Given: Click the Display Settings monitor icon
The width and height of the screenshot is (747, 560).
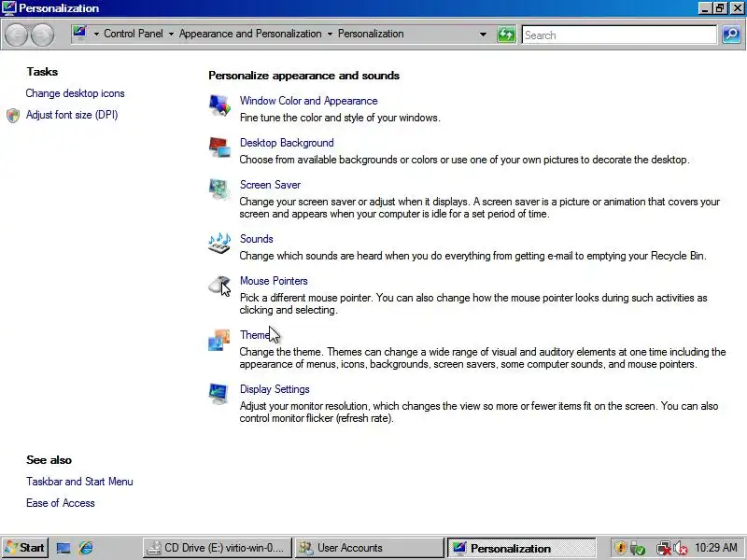Looking at the screenshot, I should (219, 393).
